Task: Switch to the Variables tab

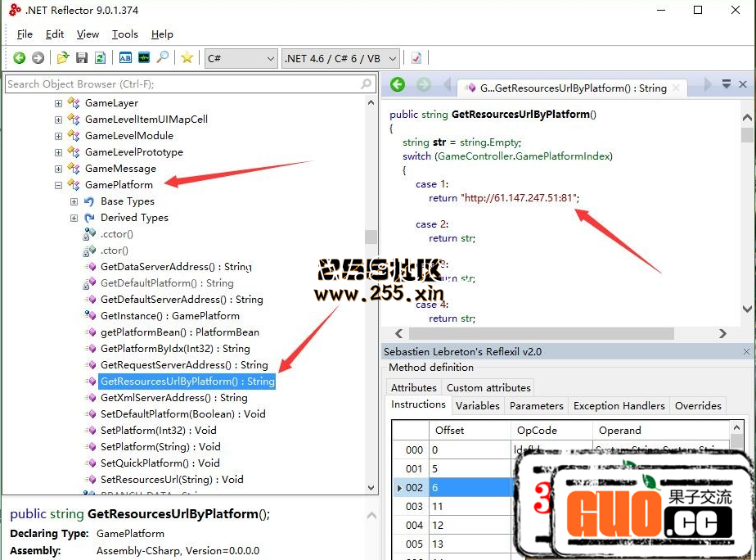Action: (477, 405)
